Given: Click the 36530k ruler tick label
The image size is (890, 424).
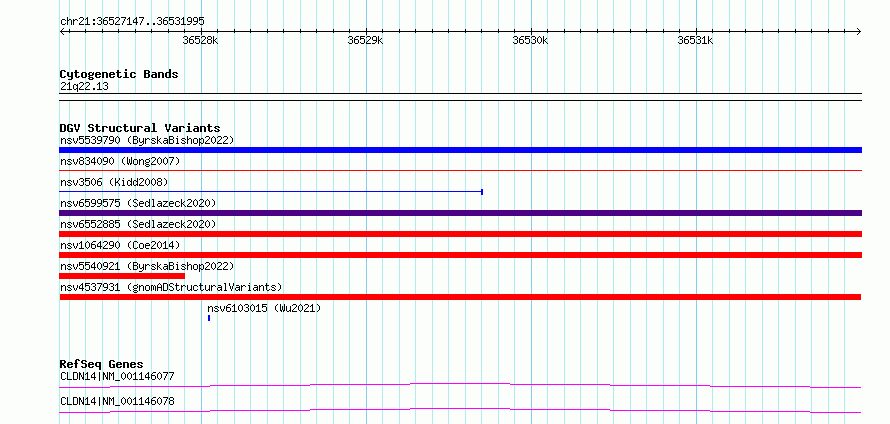Looking at the screenshot, I should (530, 41).
